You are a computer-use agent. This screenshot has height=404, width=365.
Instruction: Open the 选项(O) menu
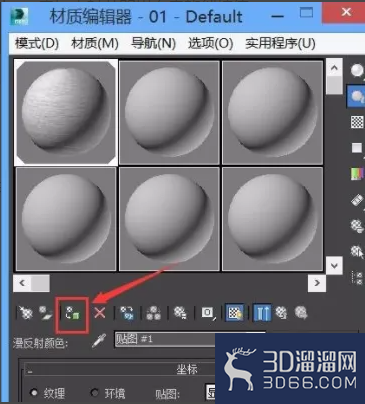coord(210,43)
